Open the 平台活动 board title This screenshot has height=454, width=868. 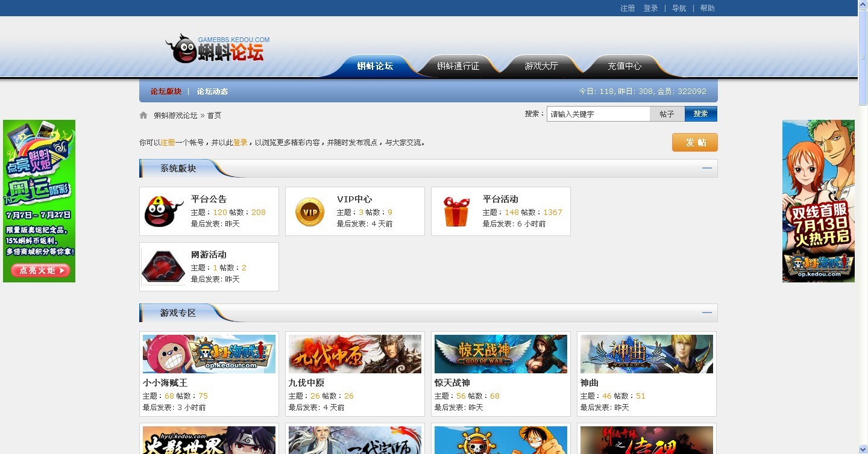click(x=500, y=199)
